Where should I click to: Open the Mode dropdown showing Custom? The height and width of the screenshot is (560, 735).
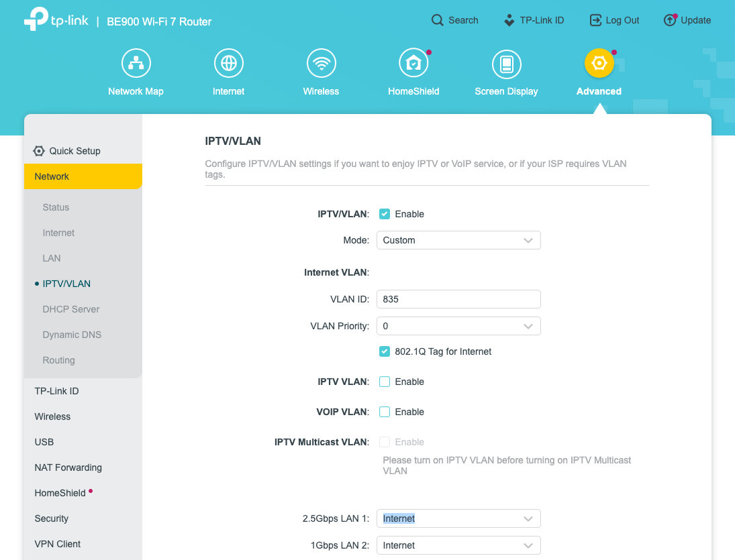coord(458,240)
